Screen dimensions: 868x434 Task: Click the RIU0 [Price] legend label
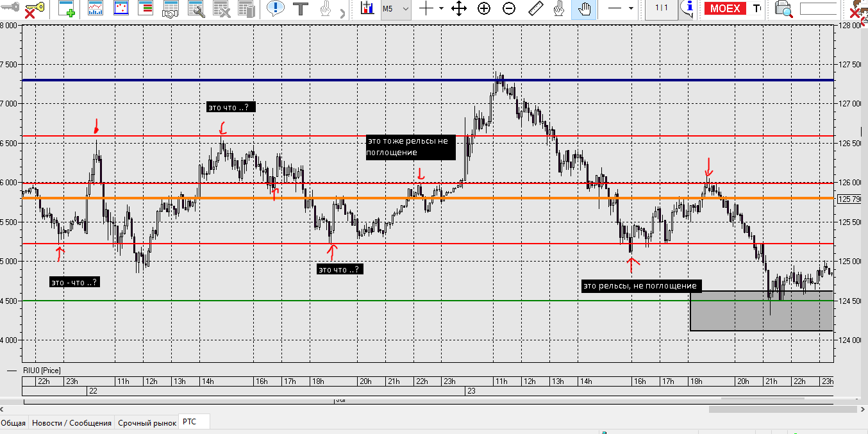(x=41, y=371)
